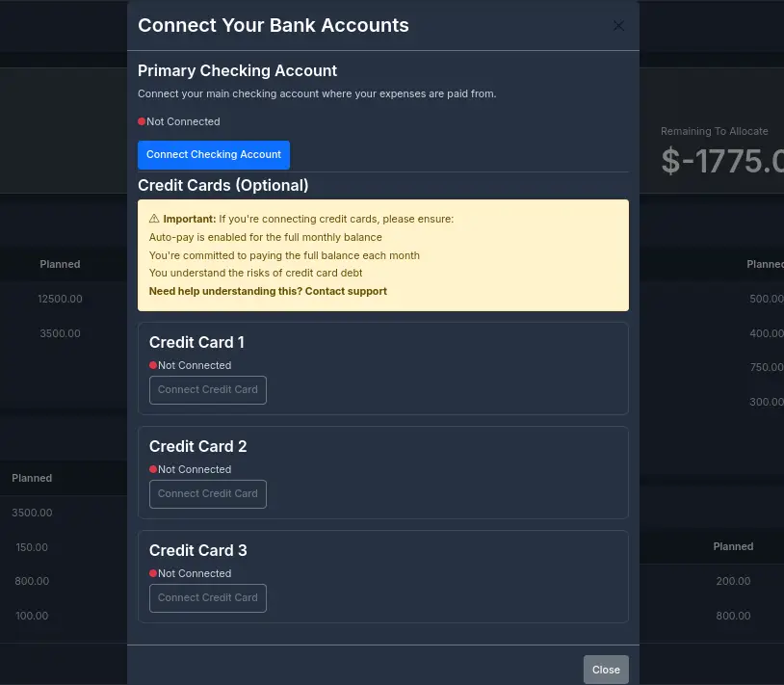Click the Auto-pay line in yellow notice

(266, 237)
